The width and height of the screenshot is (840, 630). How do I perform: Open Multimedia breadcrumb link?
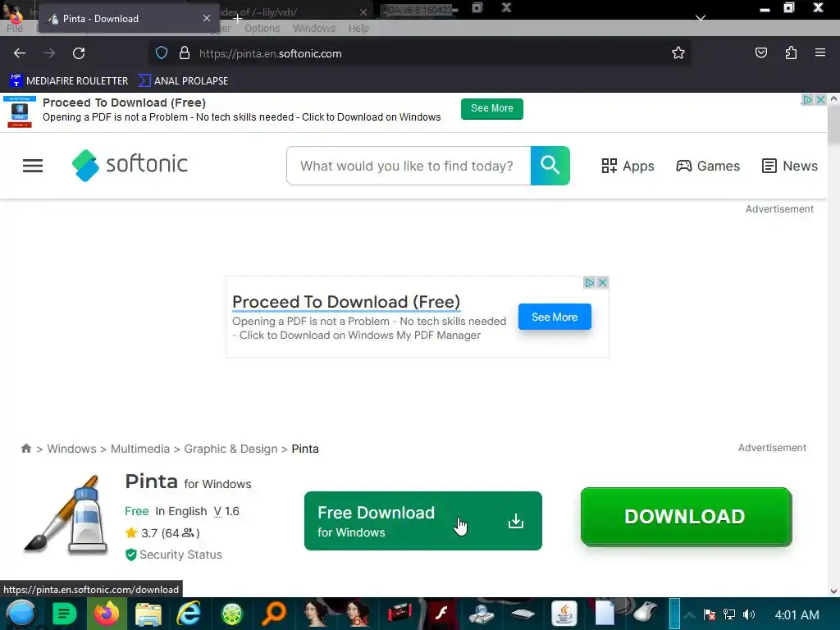139,449
